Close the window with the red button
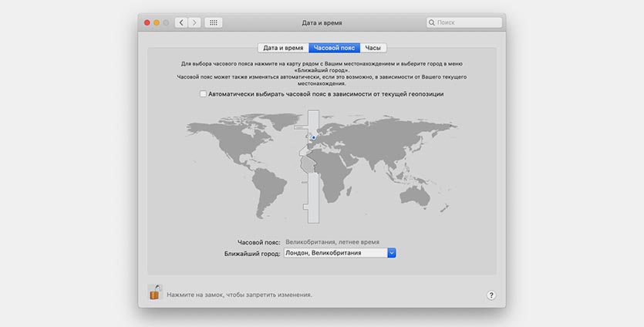 click(x=147, y=22)
